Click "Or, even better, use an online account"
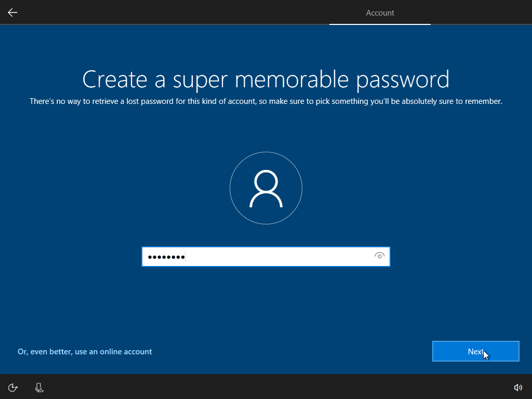This screenshot has height=399, width=532. 85,351
